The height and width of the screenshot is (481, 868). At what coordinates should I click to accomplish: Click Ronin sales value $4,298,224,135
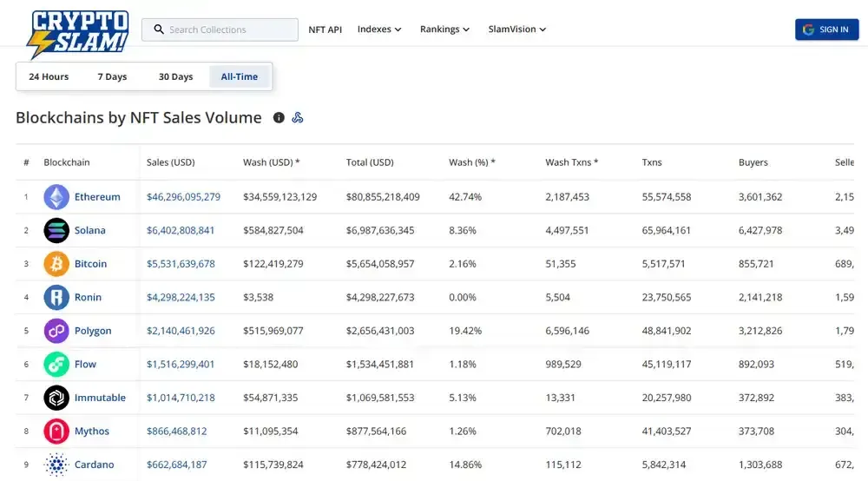pos(181,297)
